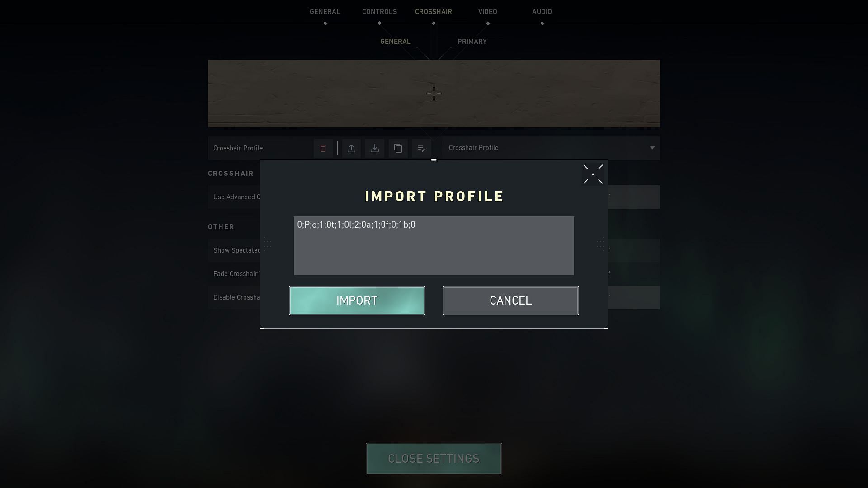This screenshot has height=488, width=868.
Task: Select the VIDEO settings tab
Action: click(x=488, y=11)
